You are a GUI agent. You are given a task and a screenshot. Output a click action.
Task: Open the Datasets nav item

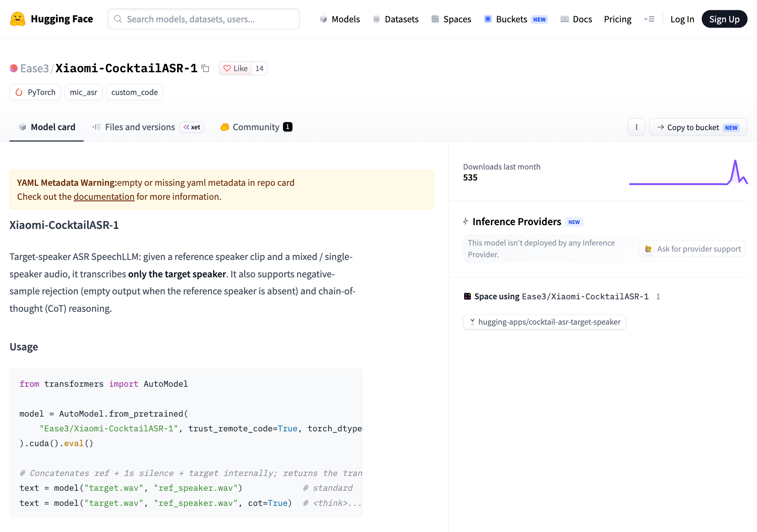pyautogui.click(x=396, y=19)
